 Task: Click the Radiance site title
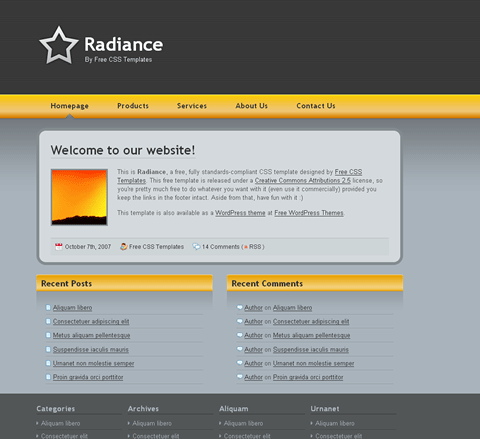tap(124, 44)
